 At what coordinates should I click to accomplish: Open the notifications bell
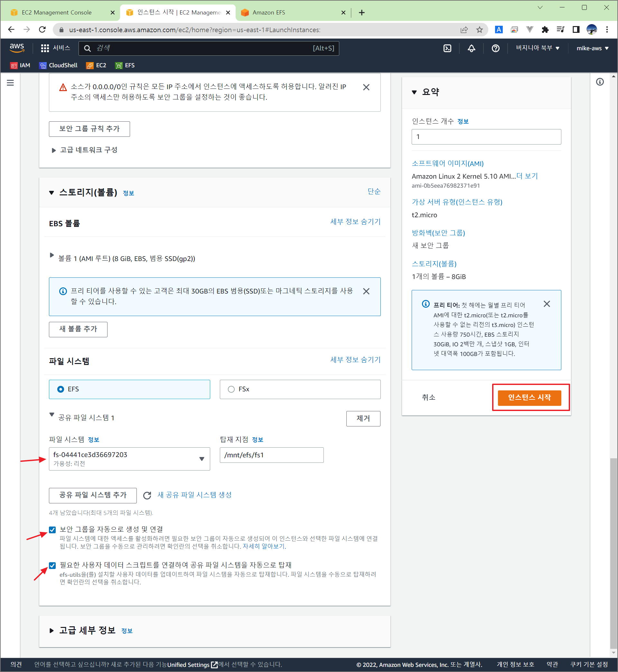coord(471,48)
